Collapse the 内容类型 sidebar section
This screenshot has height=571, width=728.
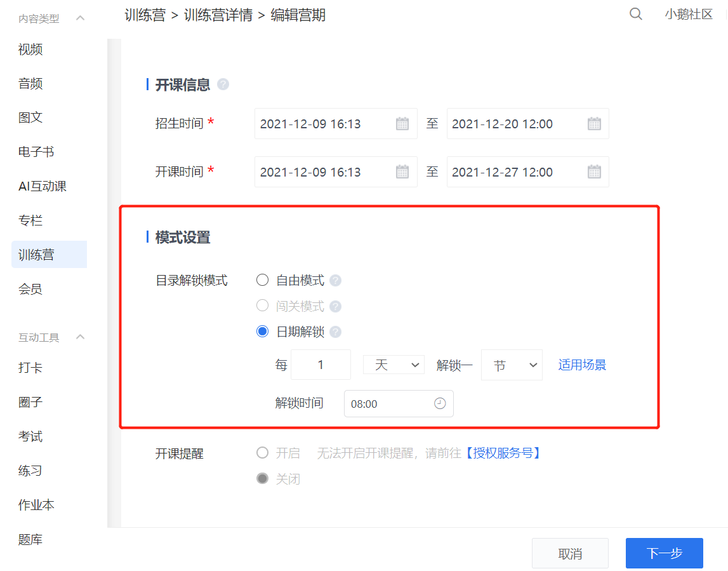pos(81,18)
